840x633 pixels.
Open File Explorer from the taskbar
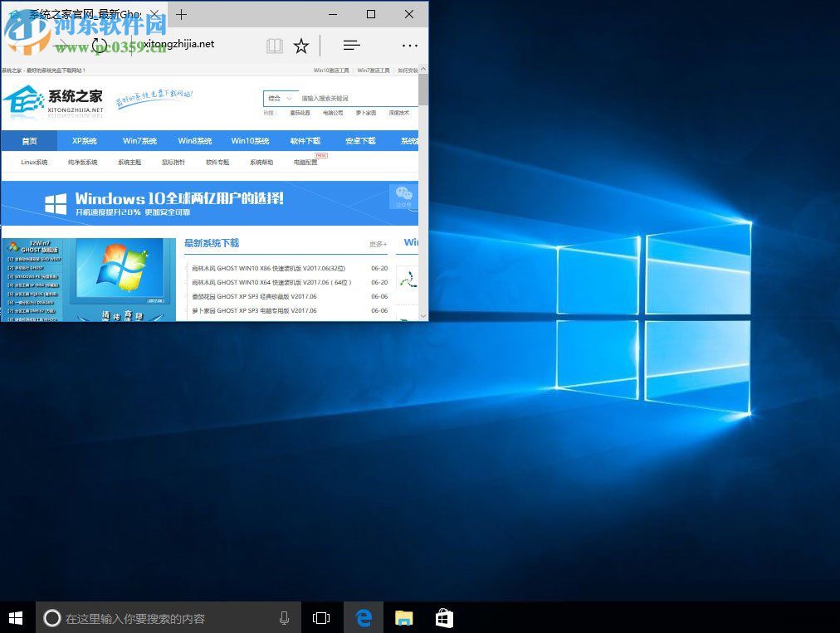click(404, 617)
